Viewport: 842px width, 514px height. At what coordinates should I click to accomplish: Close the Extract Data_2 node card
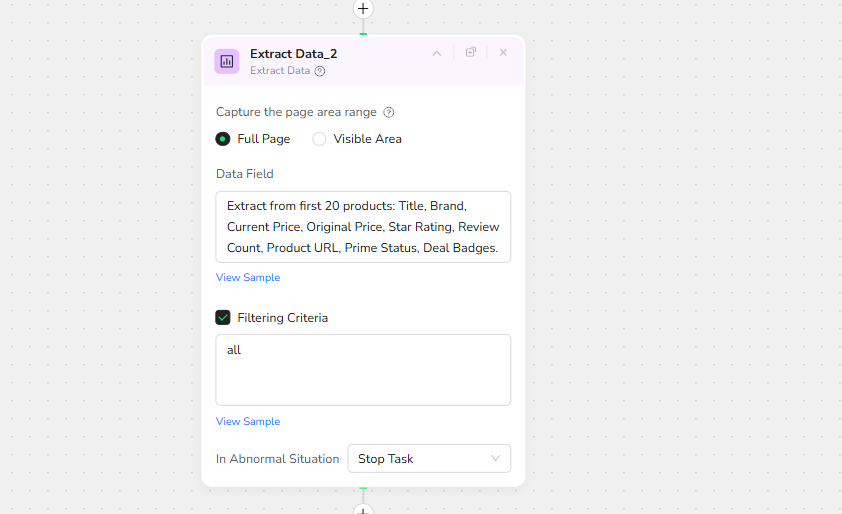pos(503,53)
